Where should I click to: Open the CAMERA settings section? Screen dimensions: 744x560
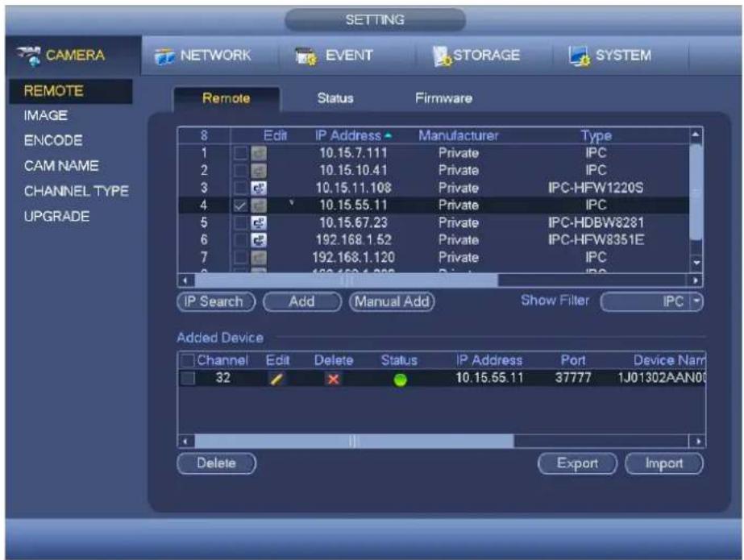tap(73, 55)
